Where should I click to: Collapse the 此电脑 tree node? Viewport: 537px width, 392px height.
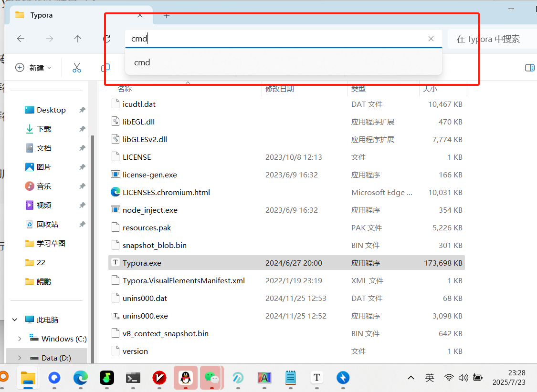15,320
